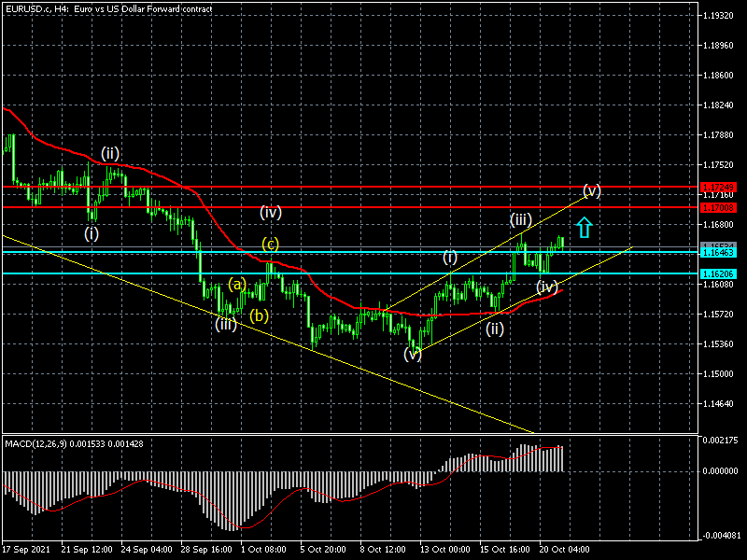This screenshot has width=747, height=560.
Task: Click the white (i) label under 21 Sep candles
Action: click(92, 233)
